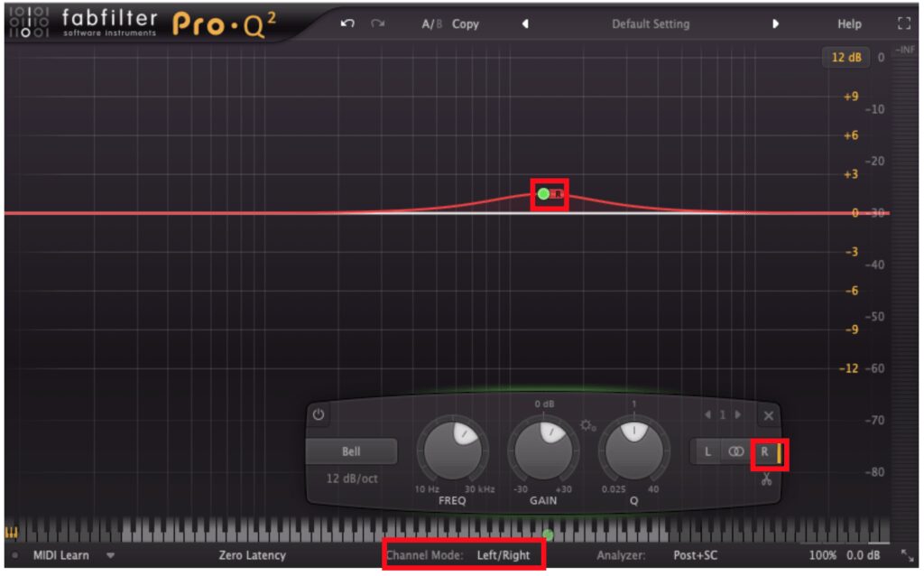Set band to right channel with R
924x576 pixels.
click(765, 451)
